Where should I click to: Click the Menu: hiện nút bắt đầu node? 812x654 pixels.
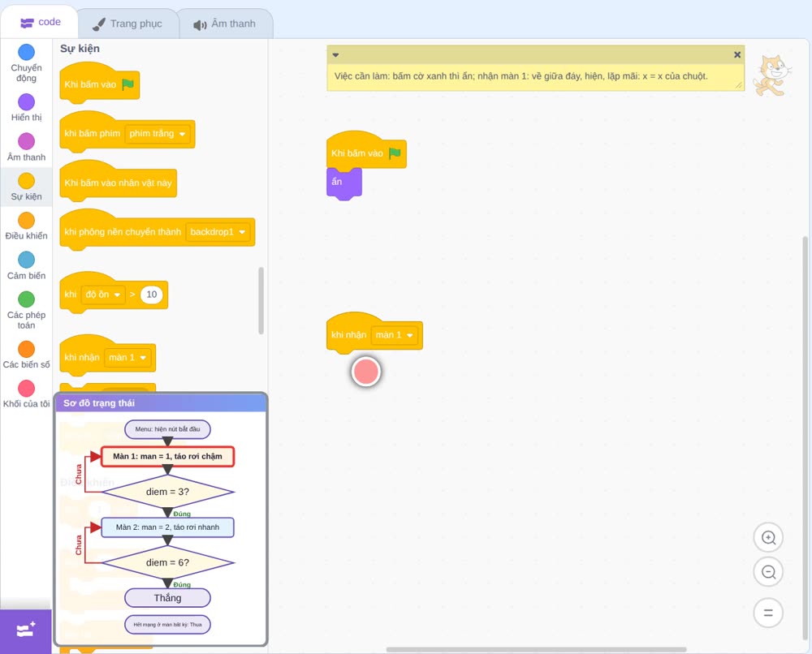tap(167, 429)
